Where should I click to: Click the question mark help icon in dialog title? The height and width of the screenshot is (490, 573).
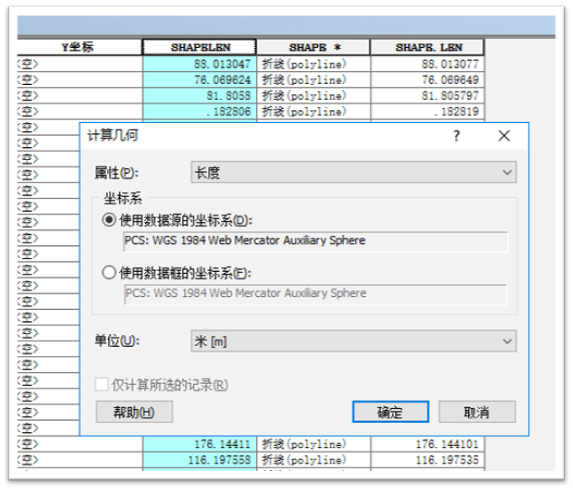click(456, 136)
